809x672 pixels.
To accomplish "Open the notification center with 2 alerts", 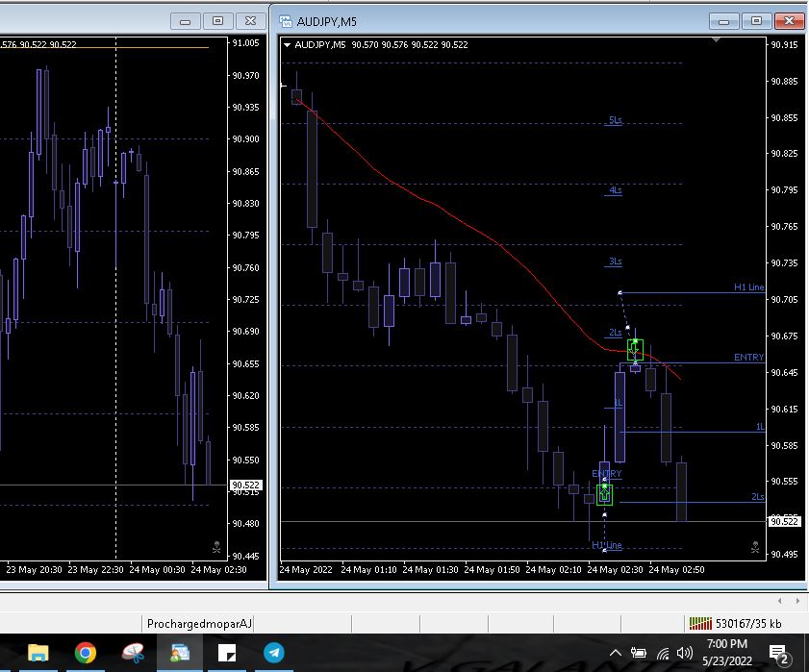I will pyautogui.click(x=780, y=654).
